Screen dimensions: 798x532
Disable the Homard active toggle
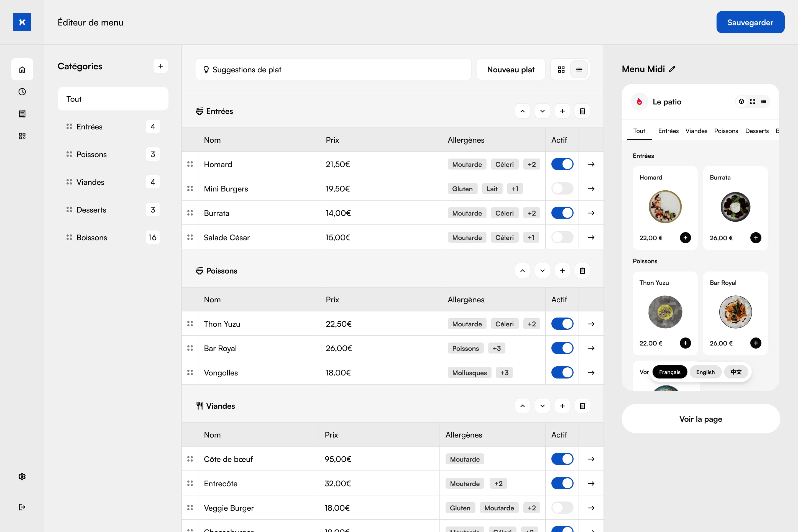(x=562, y=164)
